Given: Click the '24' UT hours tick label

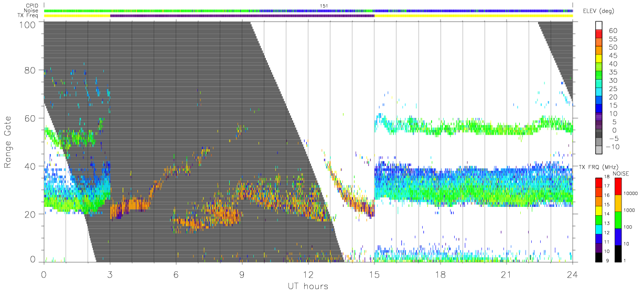Looking at the screenshot, I should 573,274.
